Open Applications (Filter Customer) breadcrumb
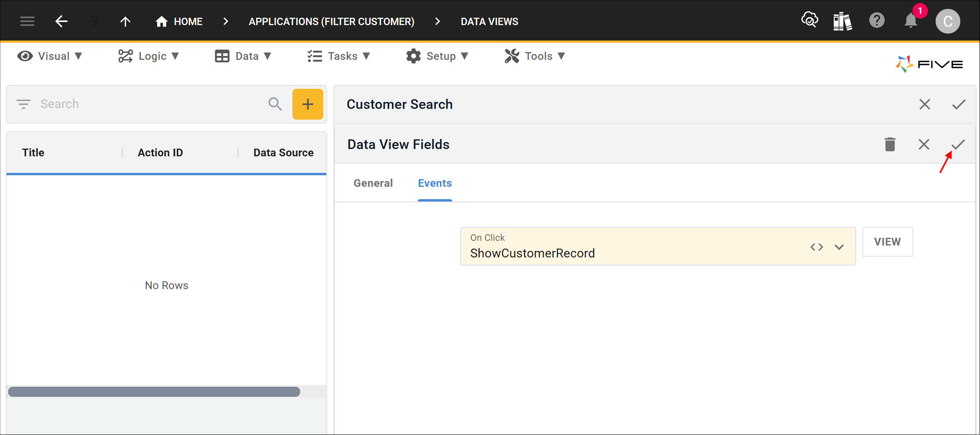This screenshot has width=980, height=435. click(x=331, y=22)
